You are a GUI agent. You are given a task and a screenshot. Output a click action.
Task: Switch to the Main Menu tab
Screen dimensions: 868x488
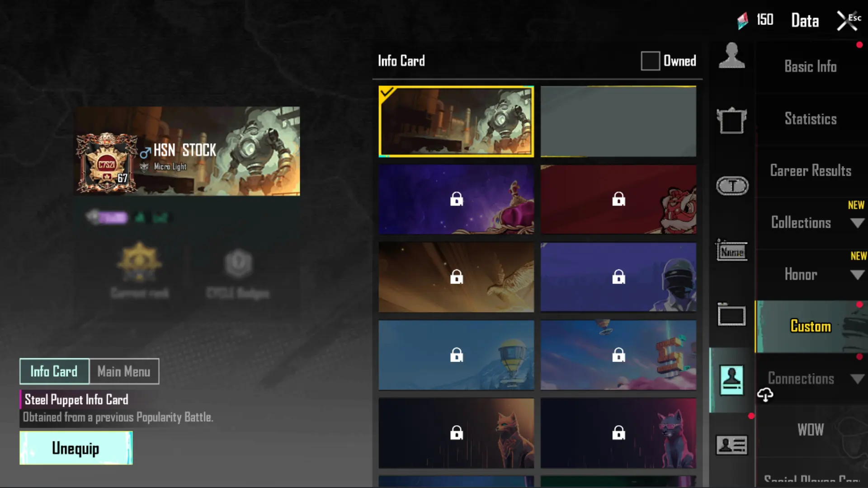124,371
